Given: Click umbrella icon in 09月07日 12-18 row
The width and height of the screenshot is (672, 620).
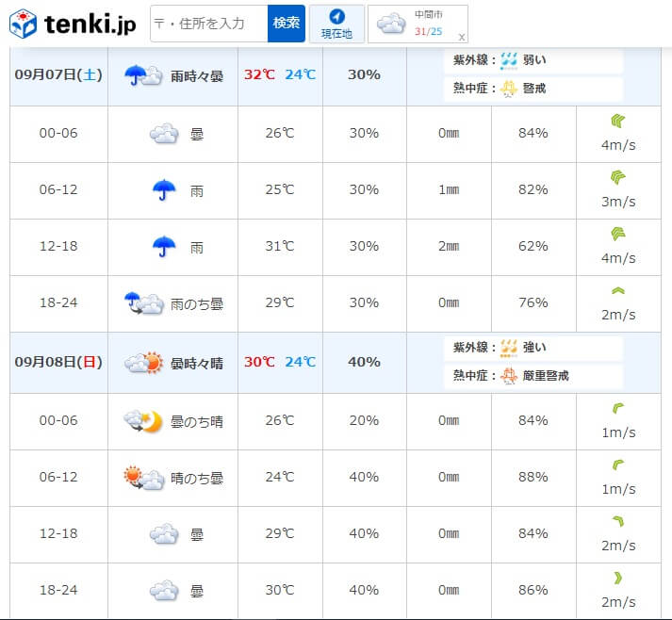Looking at the screenshot, I should tap(164, 246).
